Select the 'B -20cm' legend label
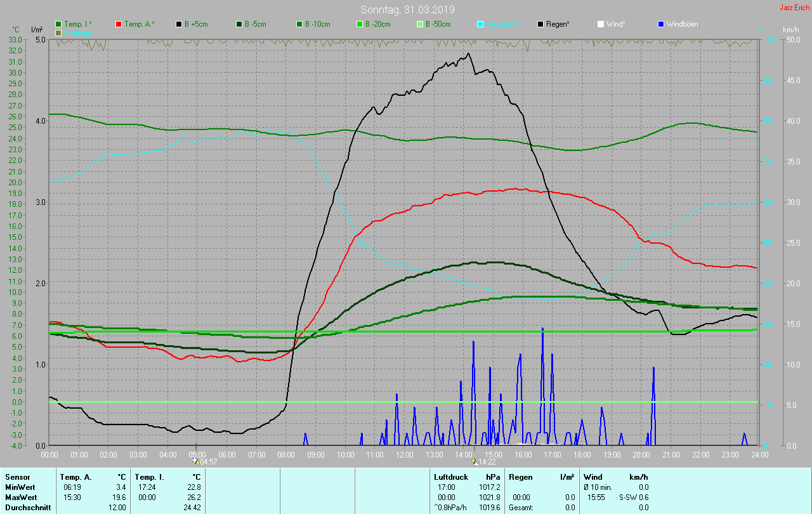Screen dimensions: 812x514 378,24
